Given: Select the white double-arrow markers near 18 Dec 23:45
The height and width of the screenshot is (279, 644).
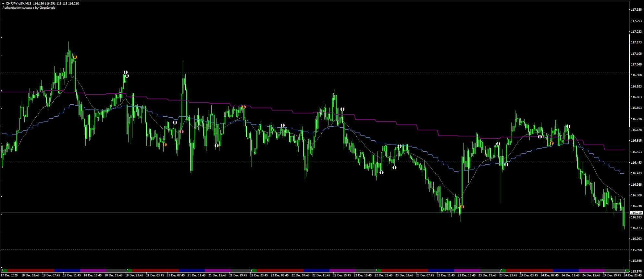Looking at the screenshot, I should [126, 74].
